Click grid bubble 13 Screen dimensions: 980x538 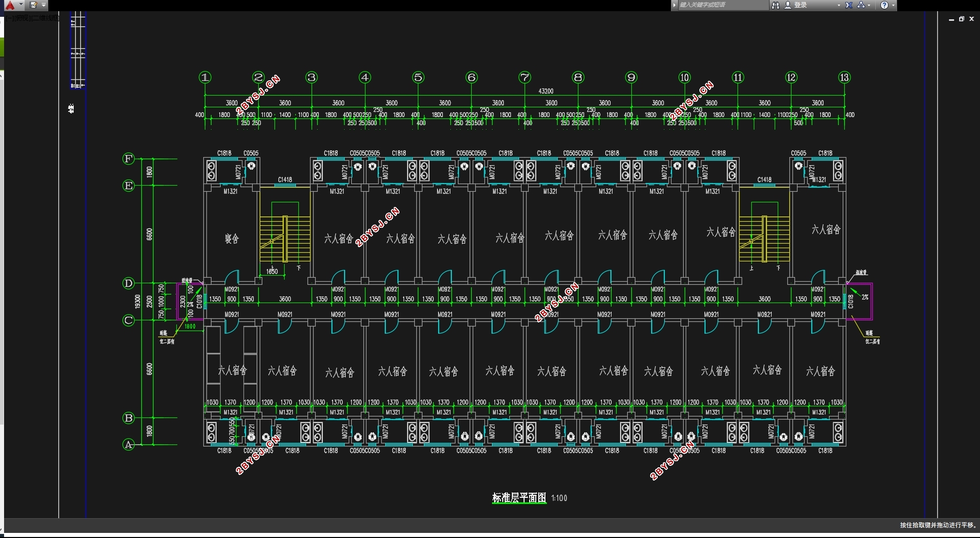click(x=844, y=77)
